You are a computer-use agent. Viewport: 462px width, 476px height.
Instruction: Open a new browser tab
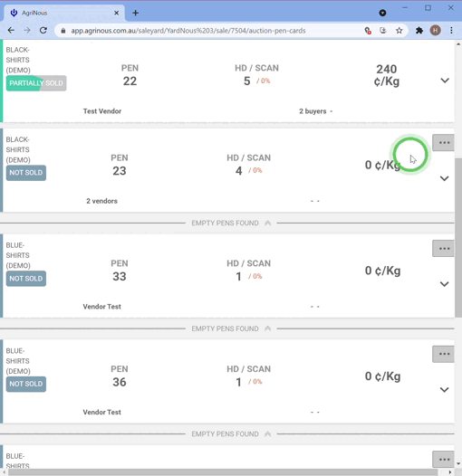[136, 13]
